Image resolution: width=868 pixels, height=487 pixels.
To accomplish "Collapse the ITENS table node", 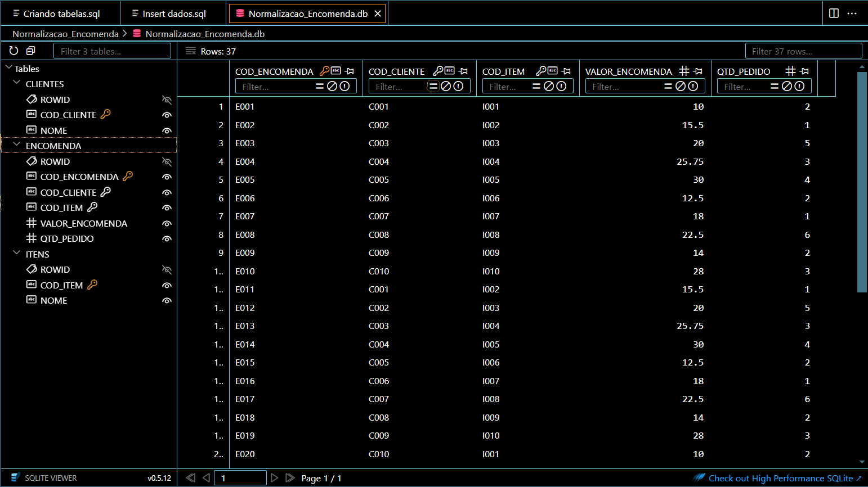I will pyautogui.click(x=16, y=254).
